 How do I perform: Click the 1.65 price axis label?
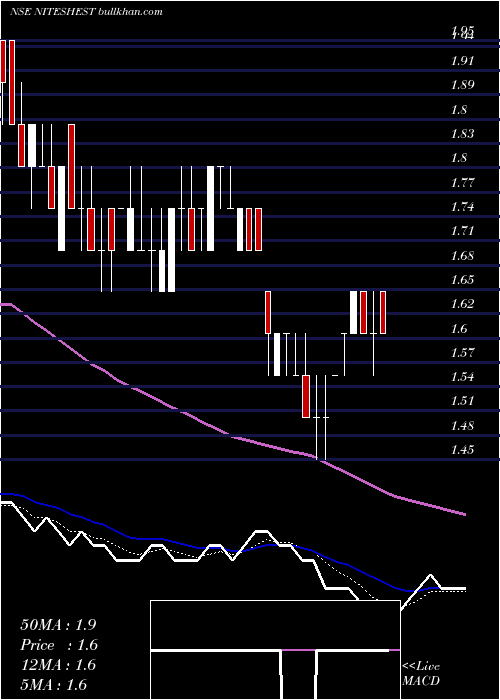[462, 280]
